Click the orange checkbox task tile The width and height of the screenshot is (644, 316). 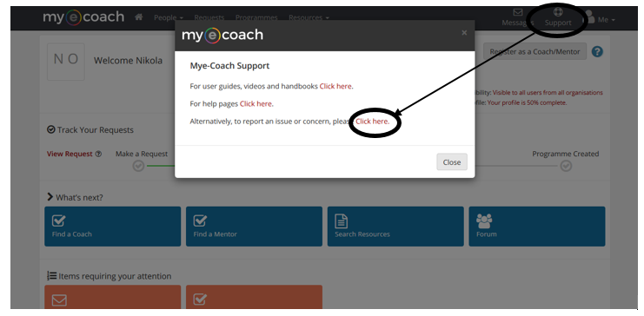[x=254, y=297]
